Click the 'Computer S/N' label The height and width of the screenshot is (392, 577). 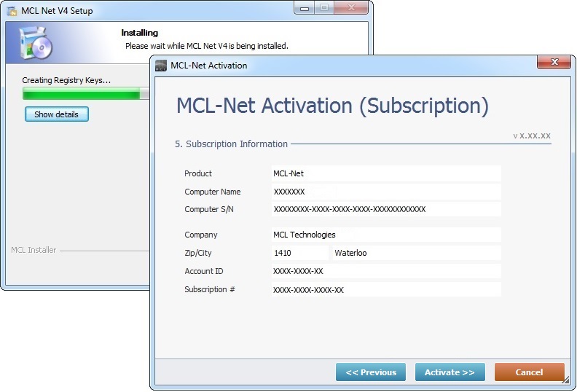click(209, 209)
